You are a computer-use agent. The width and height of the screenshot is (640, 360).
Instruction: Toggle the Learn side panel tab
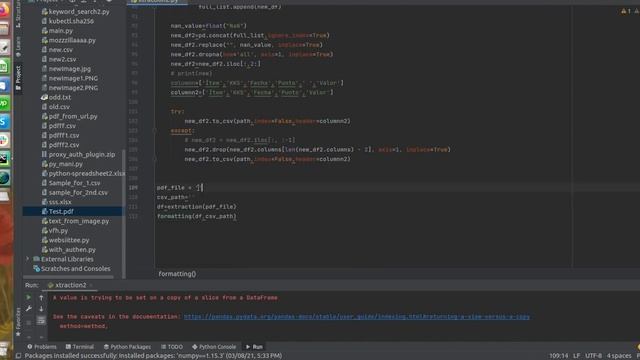pos(18,47)
